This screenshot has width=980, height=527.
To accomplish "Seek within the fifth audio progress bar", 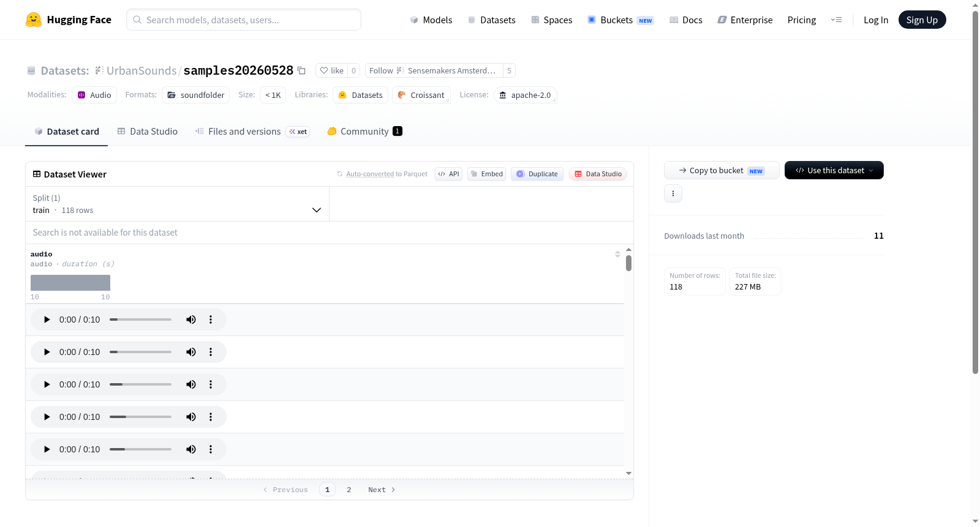I will [x=140, y=449].
